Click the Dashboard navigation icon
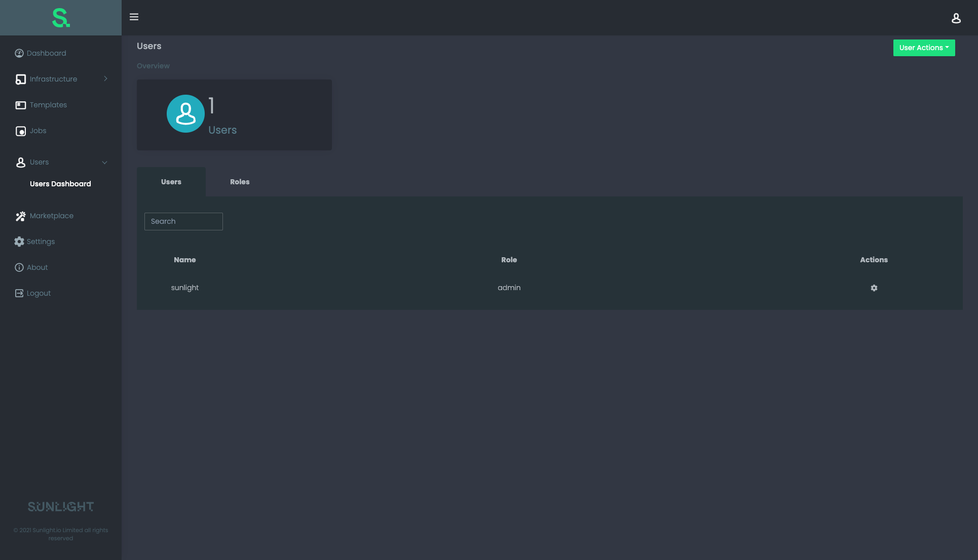 (19, 53)
